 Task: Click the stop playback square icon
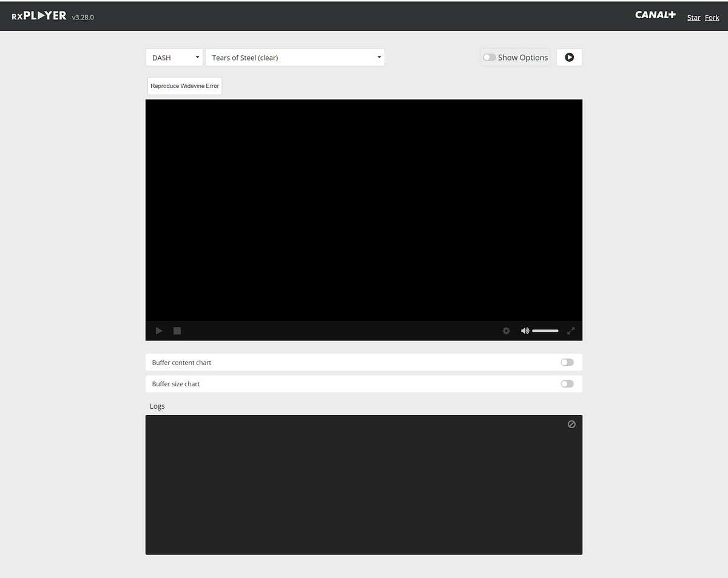(x=177, y=331)
